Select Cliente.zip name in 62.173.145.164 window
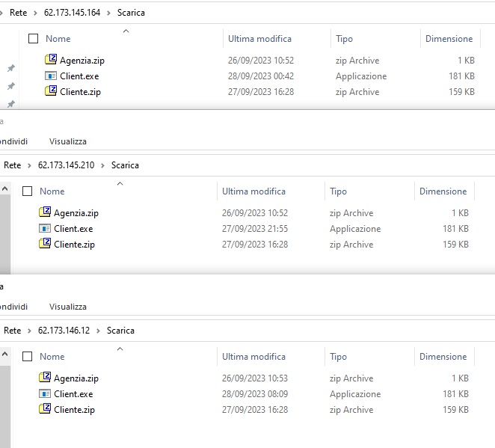The image size is (495, 448). pos(80,92)
